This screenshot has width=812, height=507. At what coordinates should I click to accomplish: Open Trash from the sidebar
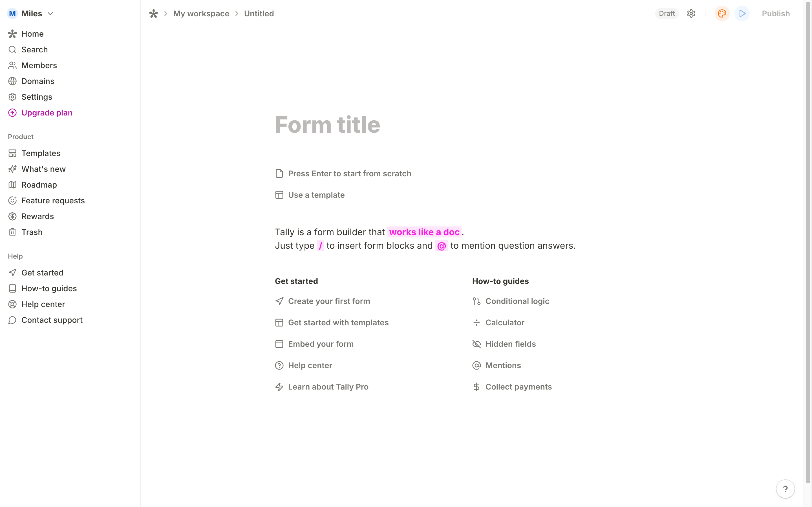[32, 232]
